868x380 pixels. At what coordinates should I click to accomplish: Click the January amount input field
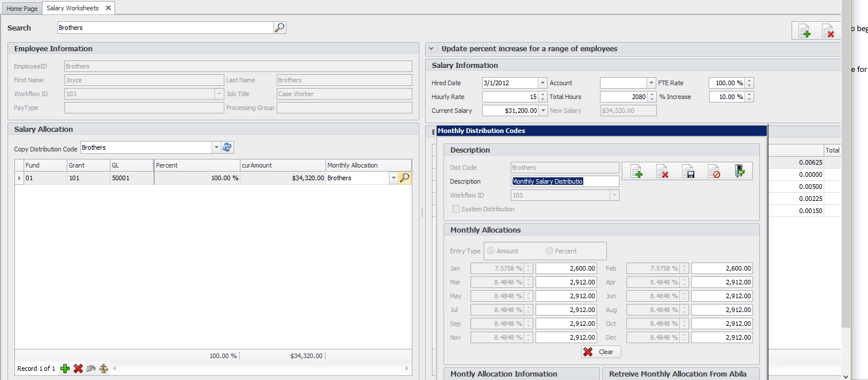pyautogui.click(x=566, y=268)
